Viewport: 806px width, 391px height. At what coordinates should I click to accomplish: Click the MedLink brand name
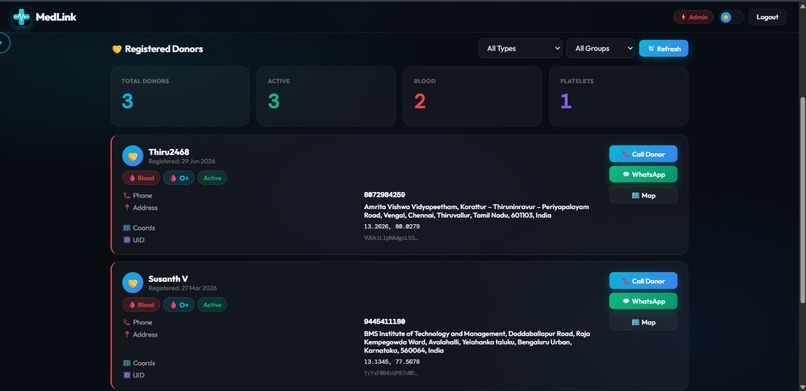pyautogui.click(x=56, y=17)
